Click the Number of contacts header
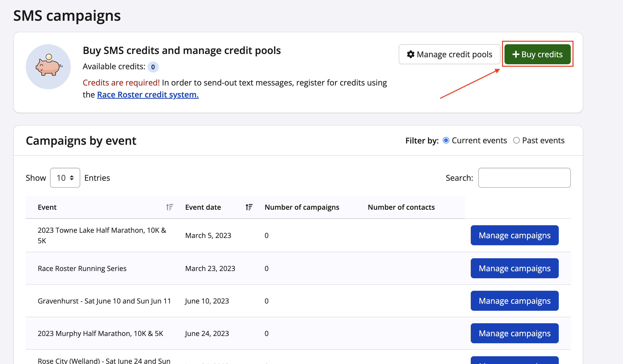The width and height of the screenshot is (623, 364). (x=401, y=207)
